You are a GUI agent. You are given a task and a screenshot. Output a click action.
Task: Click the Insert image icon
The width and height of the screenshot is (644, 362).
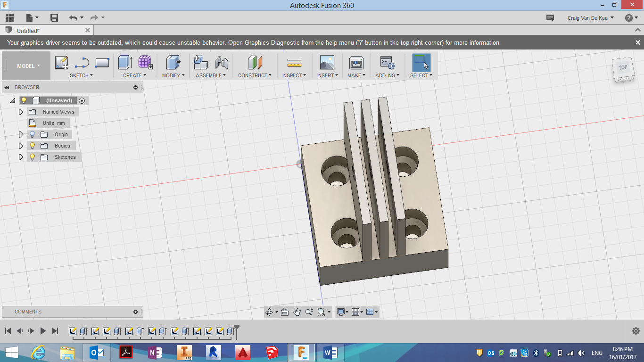click(327, 63)
